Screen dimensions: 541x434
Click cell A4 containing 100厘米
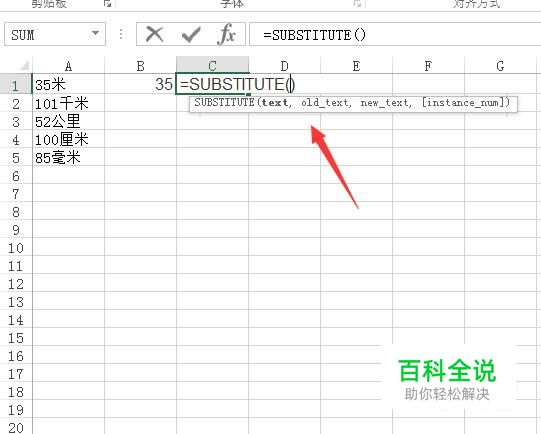(x=68, y=139)
